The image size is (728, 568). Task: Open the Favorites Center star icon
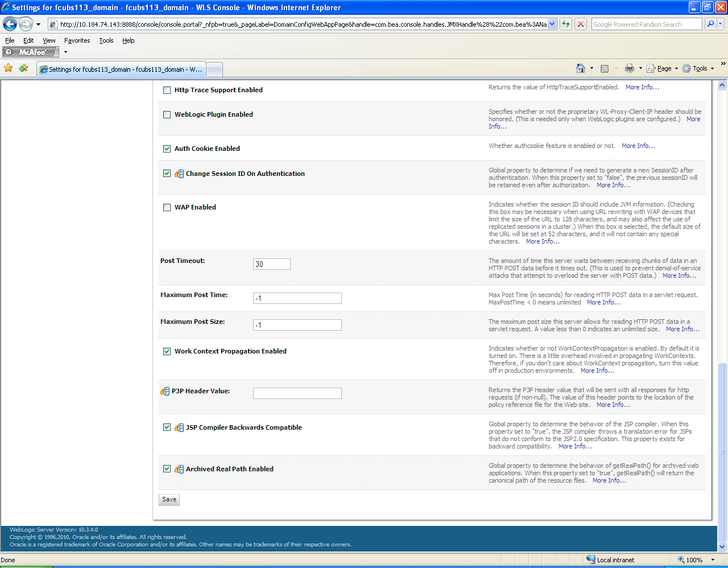9,68
